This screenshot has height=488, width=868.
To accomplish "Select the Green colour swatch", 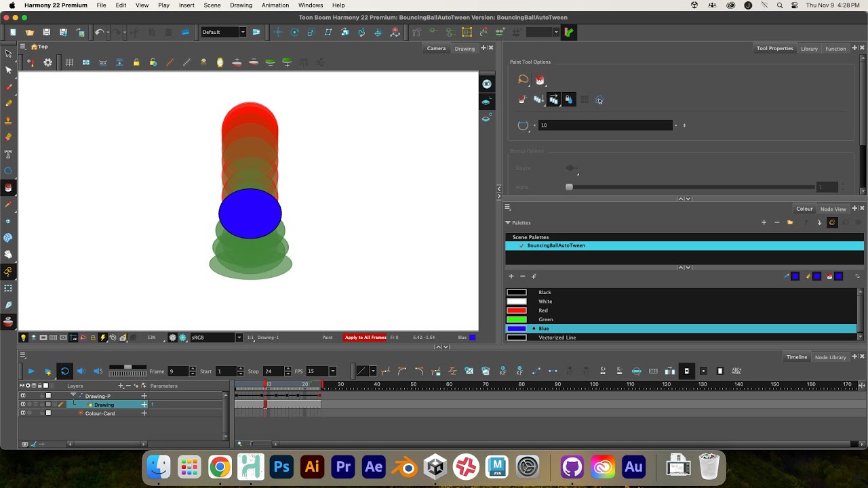I will click(x=517, y=319).
